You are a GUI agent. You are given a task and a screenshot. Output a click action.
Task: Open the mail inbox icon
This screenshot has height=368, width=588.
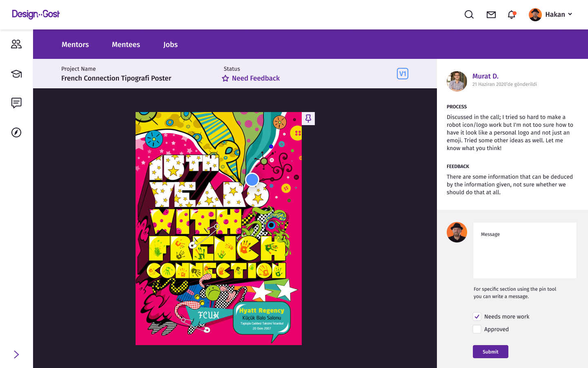tap(491, 15)
